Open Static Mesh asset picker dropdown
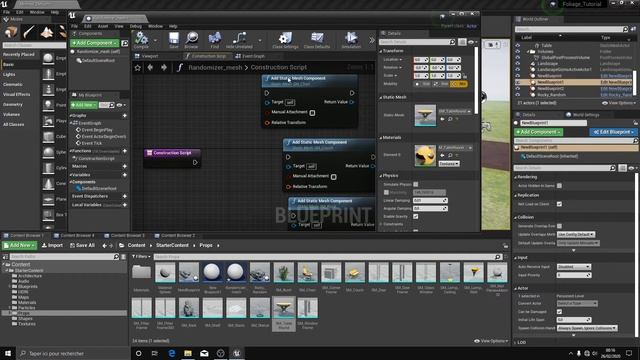The height and width of the screenshot is (360, 640). [455, 111]
